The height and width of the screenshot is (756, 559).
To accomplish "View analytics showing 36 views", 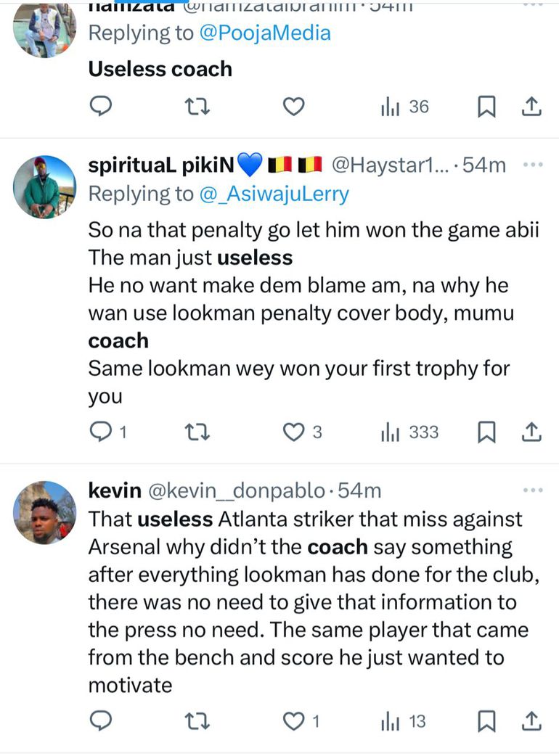I will tap(405, 107).
